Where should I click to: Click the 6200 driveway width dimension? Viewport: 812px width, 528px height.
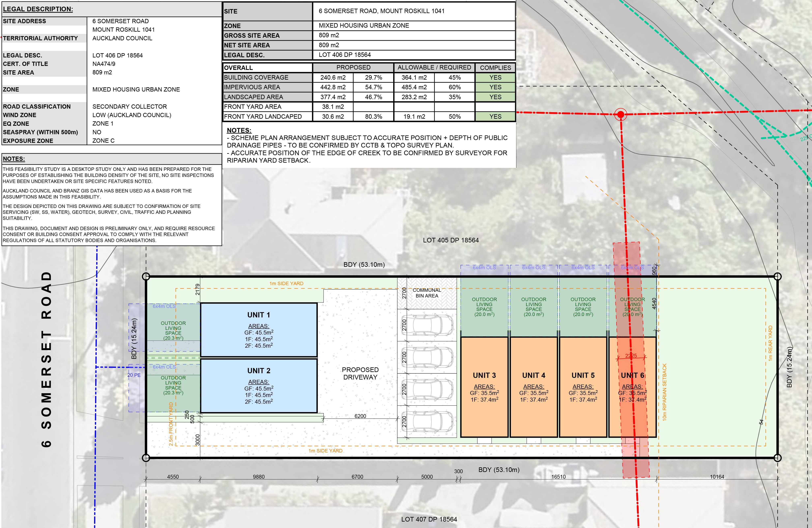point(360,416)
